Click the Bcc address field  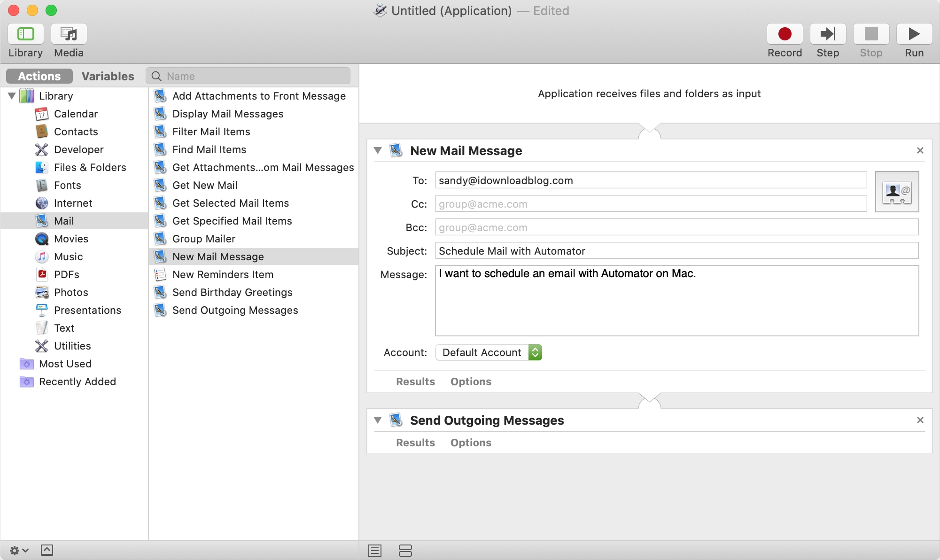pyautogui.click(x=676, y=227)
